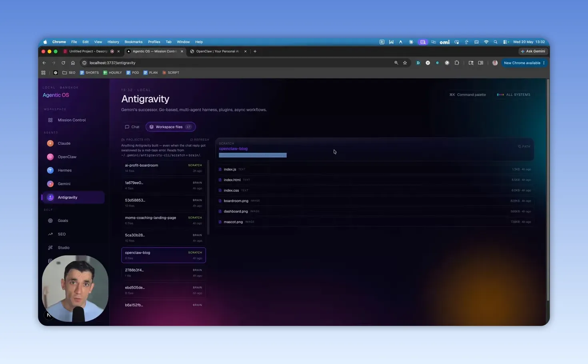Click the Refresh button above the projects list
This screenshot has height=364, width=588.
(x=200, y=140)
